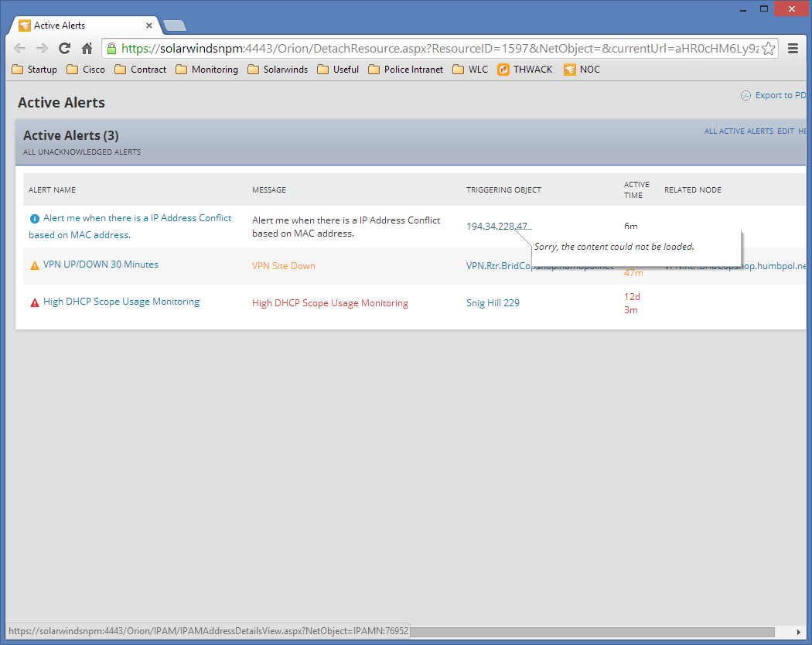
Task: Click the VPN Site Down message
Action: click(x=283, y=266)
